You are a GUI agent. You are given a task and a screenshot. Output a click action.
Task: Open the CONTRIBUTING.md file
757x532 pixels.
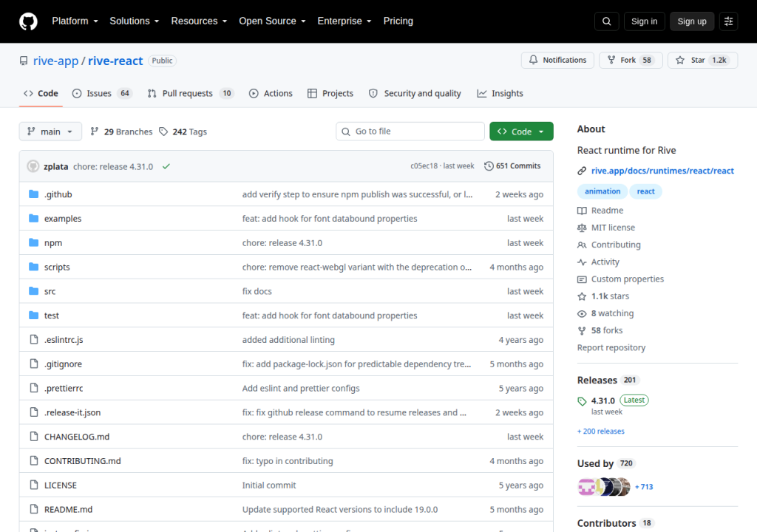(x=83, y=461)
